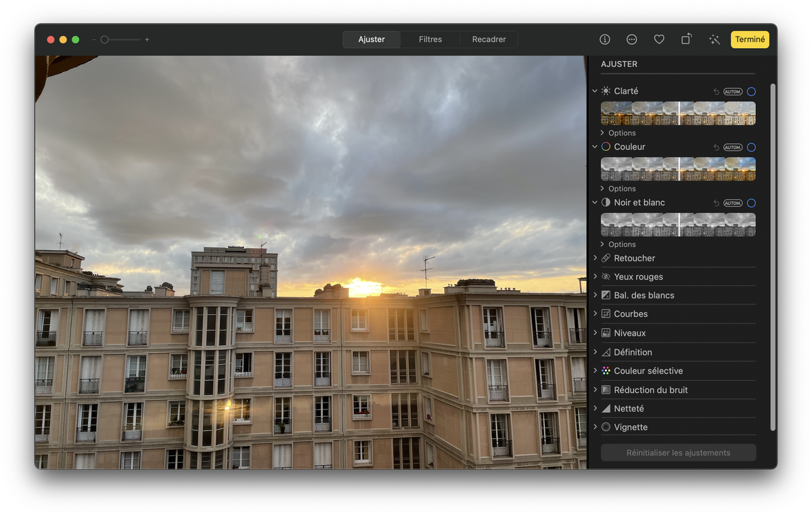
Task: Switch to the Filtres tab
Action: coord(430,39)
